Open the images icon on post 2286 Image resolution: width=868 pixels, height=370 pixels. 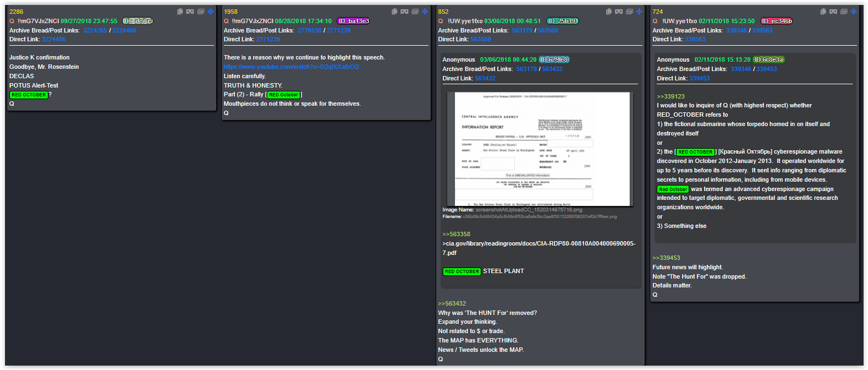pyautogui.click(x=201, y=12)
